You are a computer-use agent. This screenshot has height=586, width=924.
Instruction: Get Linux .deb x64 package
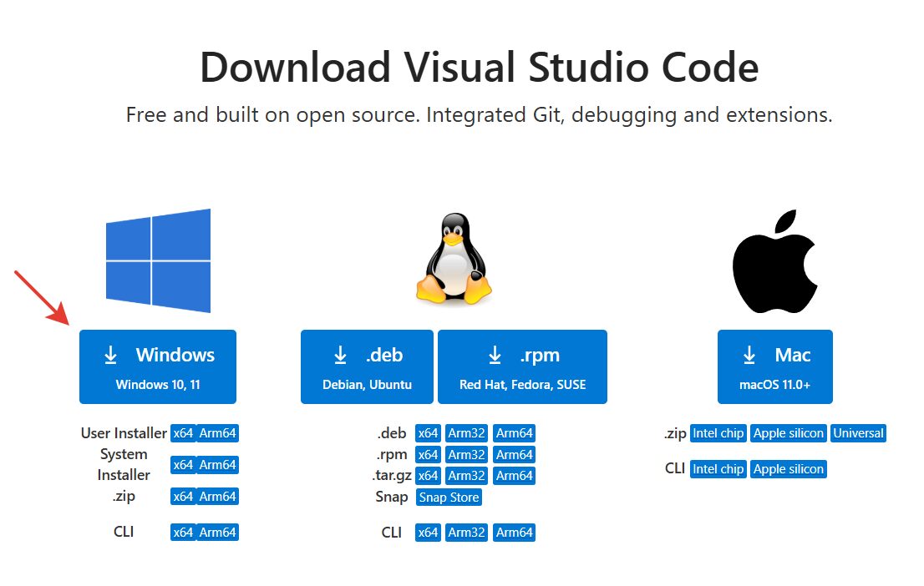coord(428,433)
